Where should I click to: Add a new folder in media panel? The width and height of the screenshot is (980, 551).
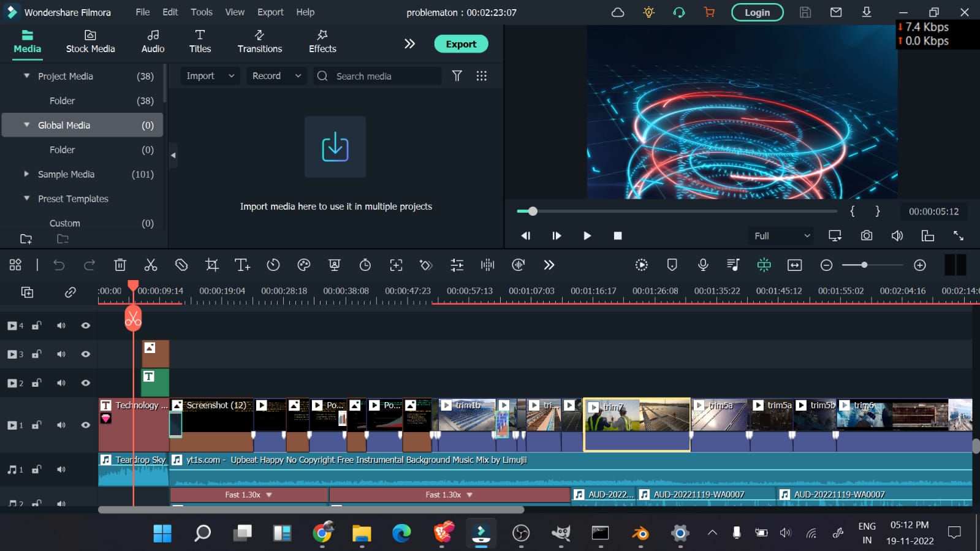[x=26, y=239]
